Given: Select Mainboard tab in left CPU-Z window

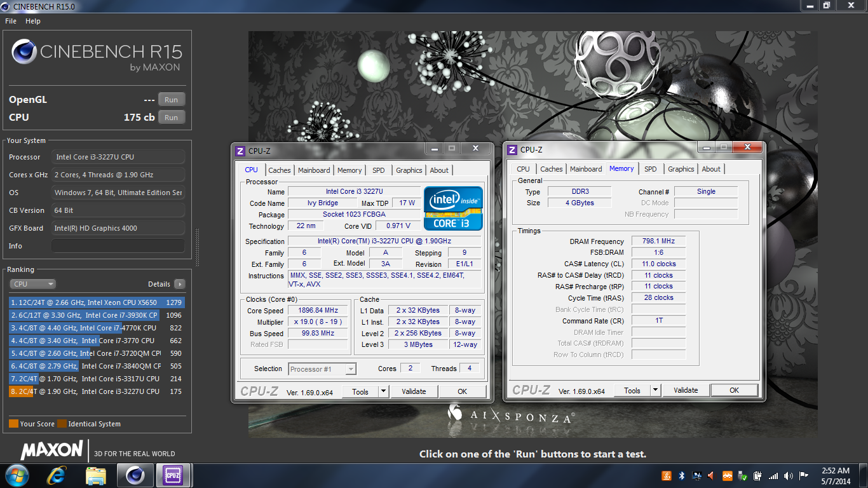Looking at the screenshot, I should coord(314,170).
